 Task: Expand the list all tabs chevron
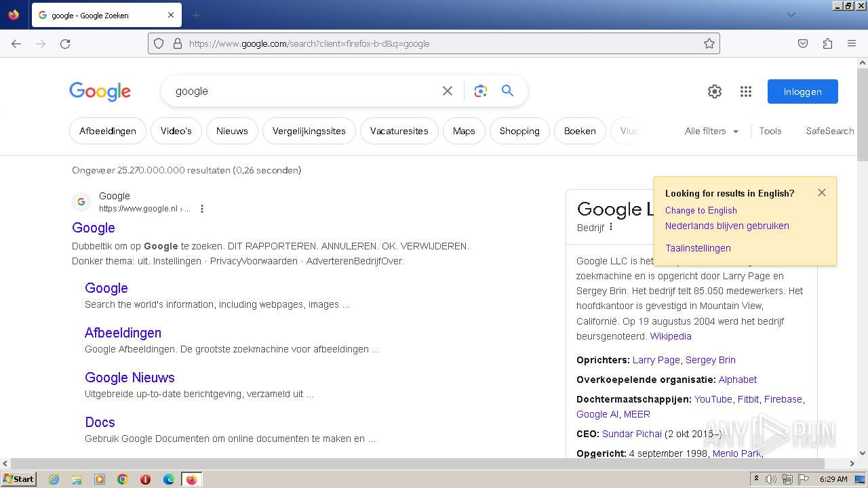(x=791, y=15)
